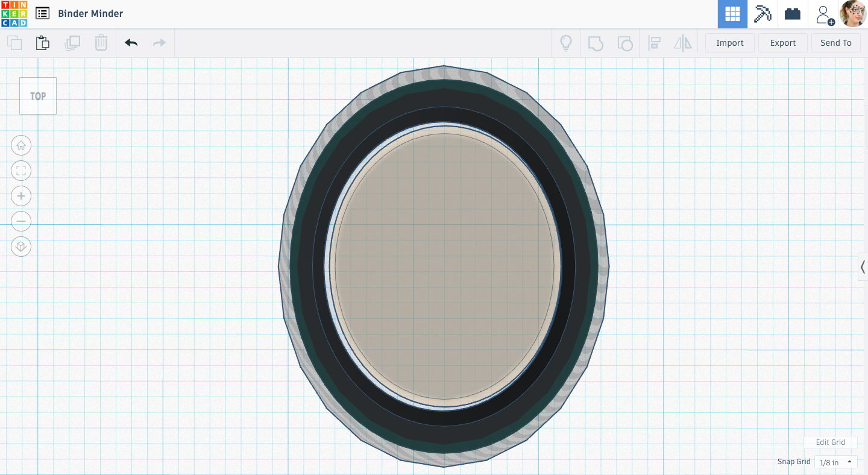Open the designs list icon beside title
Image resolution: width=868 pixels, height=475 pixels.
[x=42, y=13]
